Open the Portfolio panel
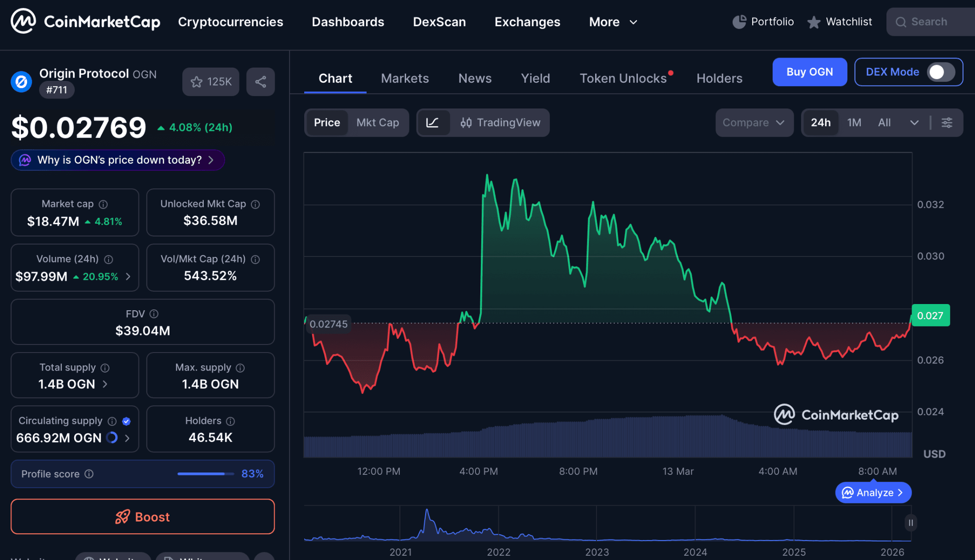 pos(762,21)
